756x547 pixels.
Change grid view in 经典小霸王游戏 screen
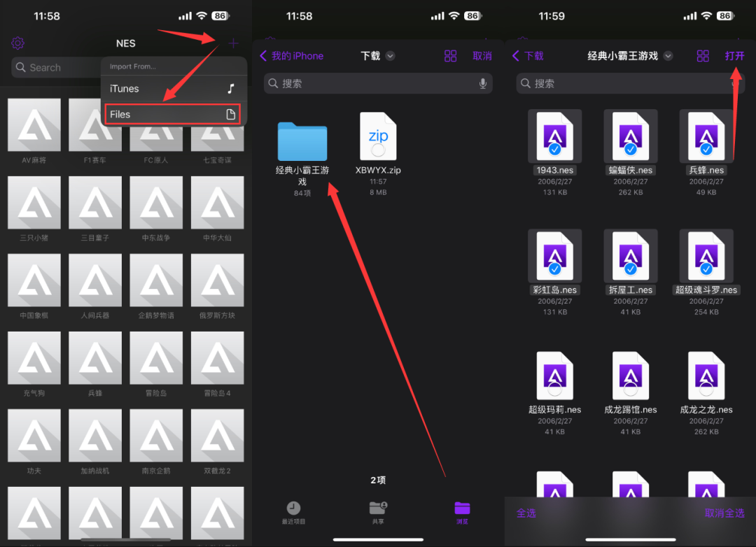click(703, 56)
